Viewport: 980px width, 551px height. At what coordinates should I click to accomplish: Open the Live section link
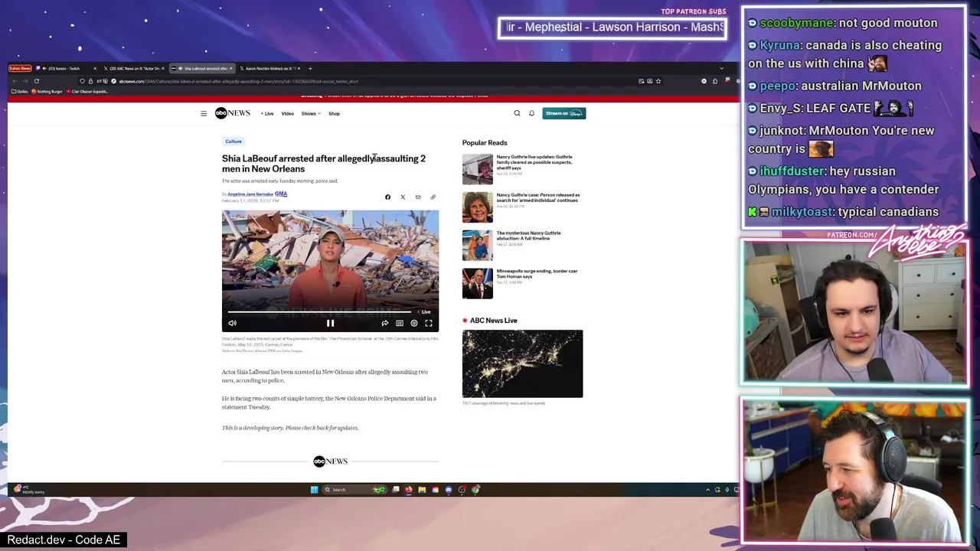(267, 113)
